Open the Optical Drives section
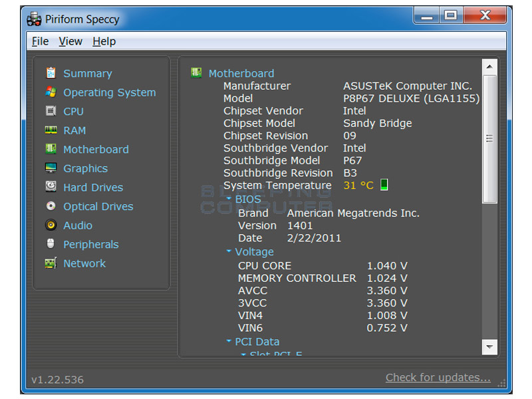 click(98, 206)
